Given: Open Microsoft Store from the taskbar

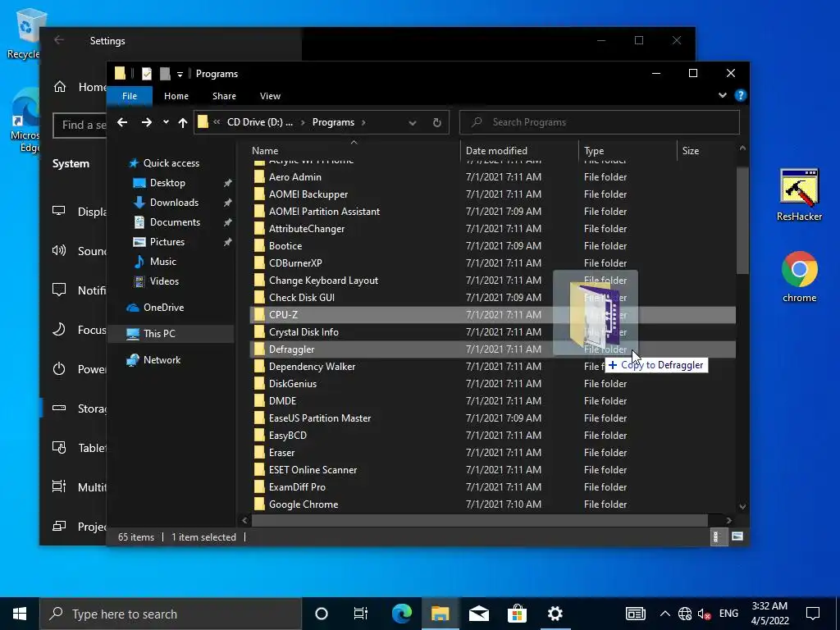Looking at the screenshot, I should point(517,614).
